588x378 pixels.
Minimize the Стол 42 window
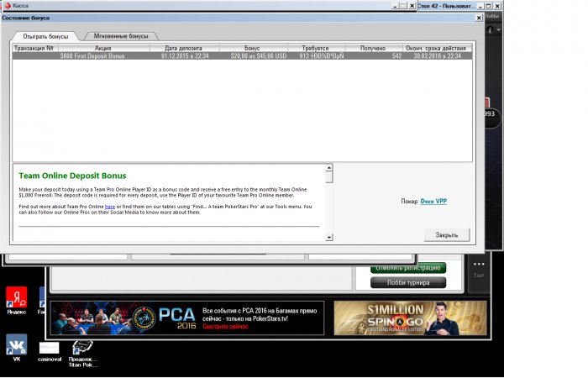(x=480, y=6)
